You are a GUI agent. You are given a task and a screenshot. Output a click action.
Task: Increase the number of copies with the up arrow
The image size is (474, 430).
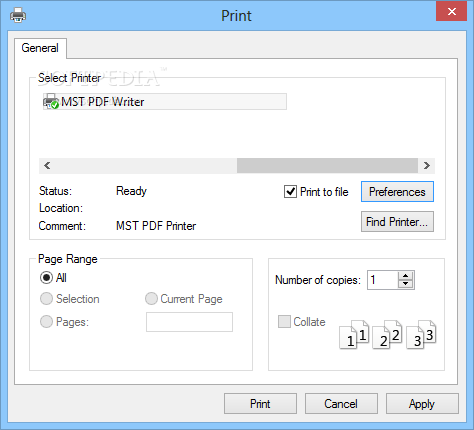(405, 276)
